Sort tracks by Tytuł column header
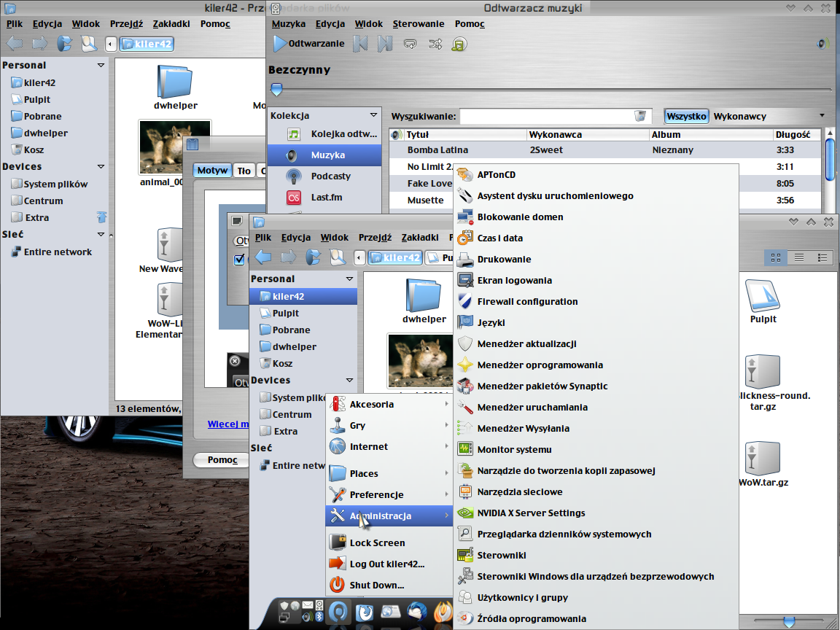 465,135
